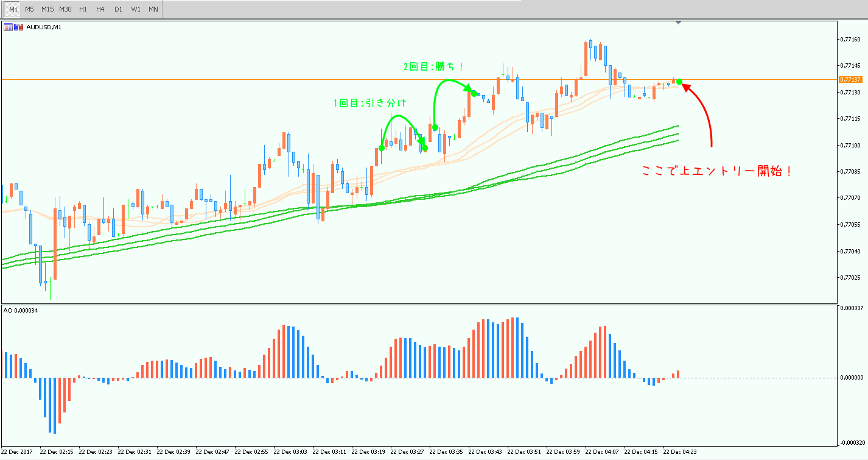The width and height of the screenshot is (868, 460).
Task: Click the green arrowhead ending the 2回目 arc
Action: pos(473,93)
